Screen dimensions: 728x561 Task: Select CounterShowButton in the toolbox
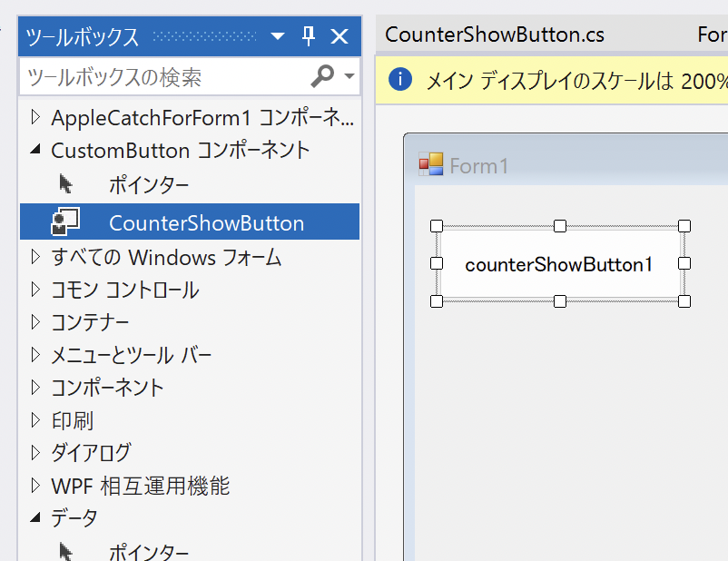(x=190, y=222)
